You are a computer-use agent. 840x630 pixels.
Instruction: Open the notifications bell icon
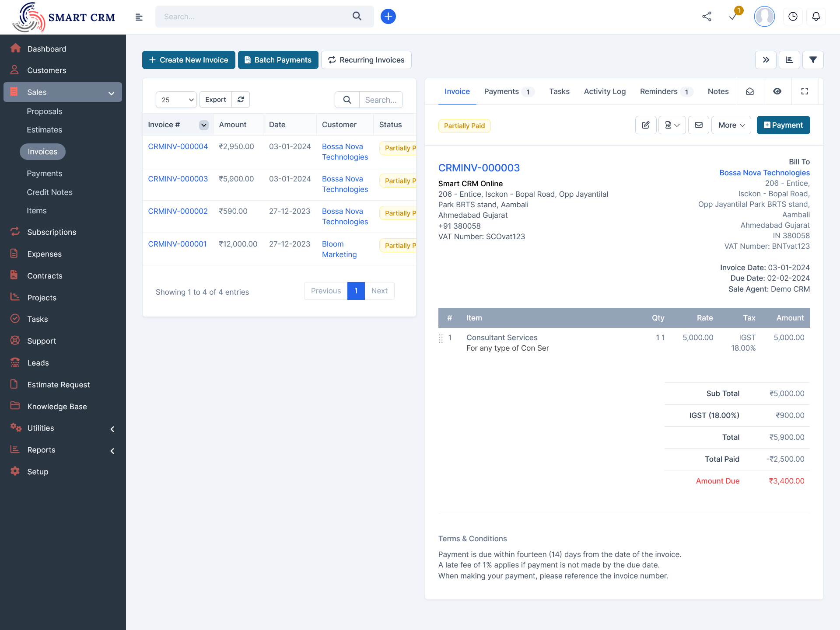pos(816,16)
